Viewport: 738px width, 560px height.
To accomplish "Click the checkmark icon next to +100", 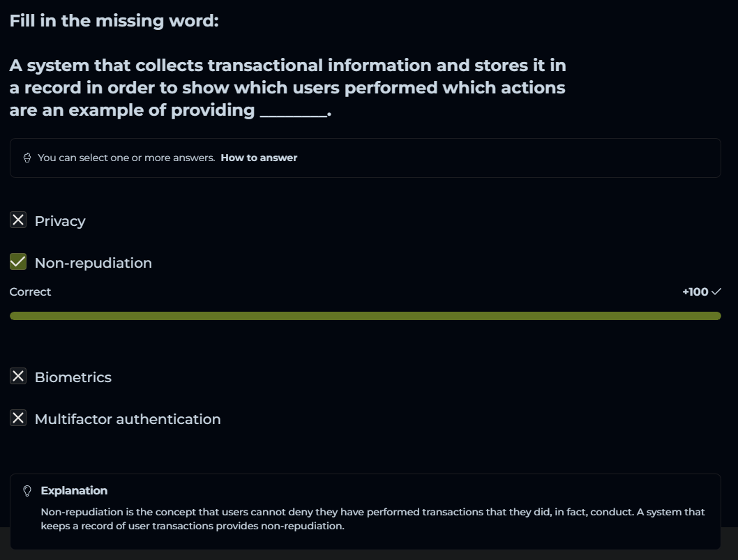I will tap(716, 292).
